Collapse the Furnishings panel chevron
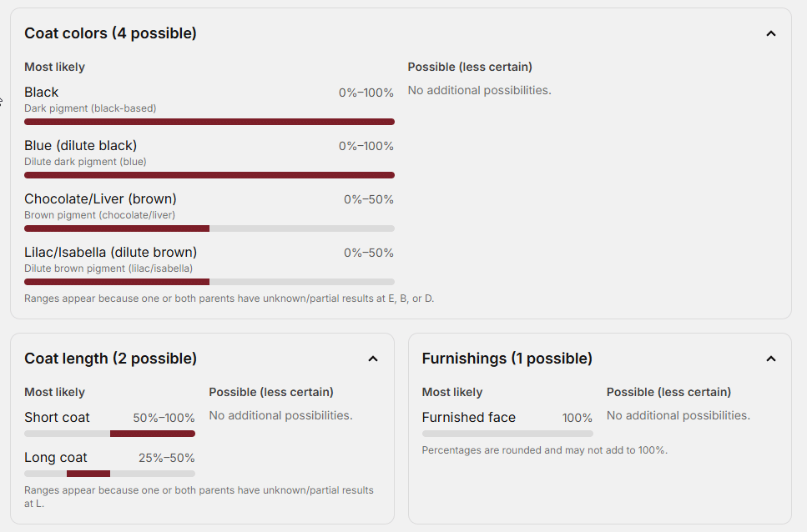The height and width of the screenshot is (532, 807). click(x=770, y=359)
